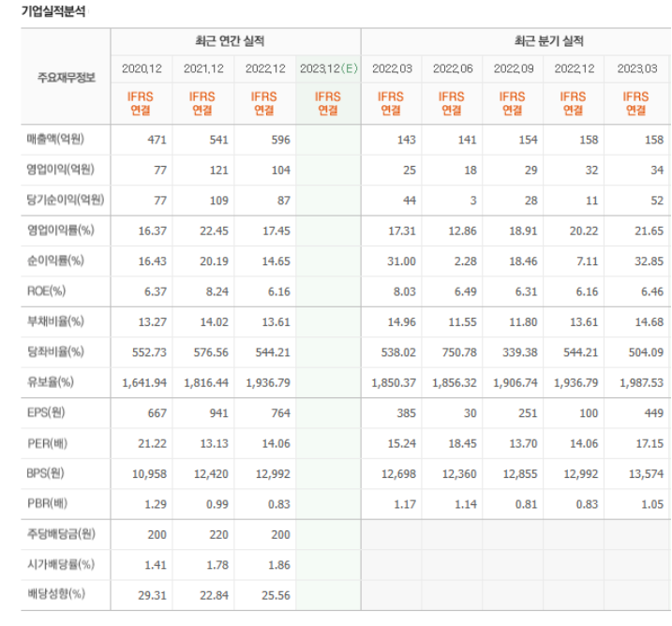Click quick ratio value 339.38
This screenshot has width=672, height=626.
[520, 352]
